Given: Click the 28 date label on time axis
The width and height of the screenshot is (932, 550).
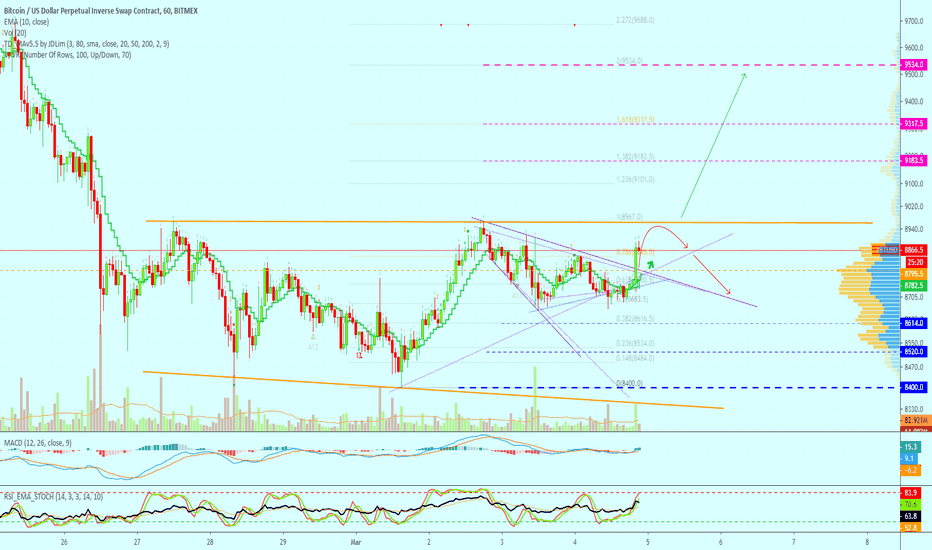Looking at the screenshot, I should click(x=210, y=542).
